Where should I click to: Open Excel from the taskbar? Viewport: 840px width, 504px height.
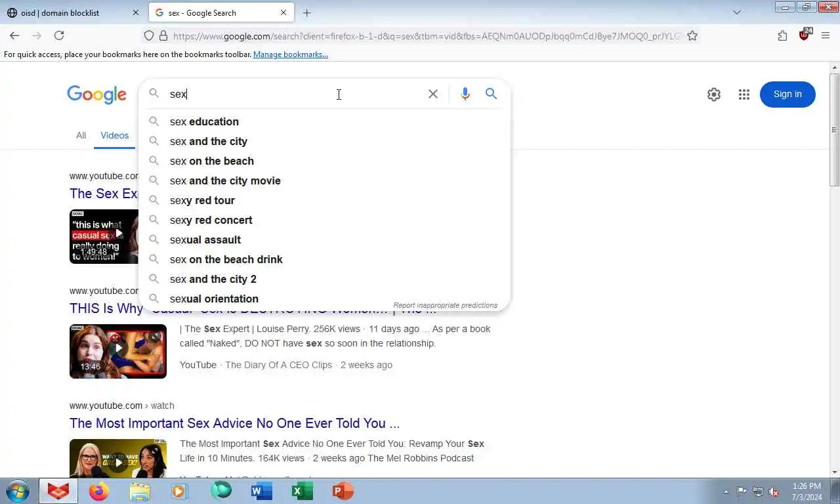coord(302,491)
